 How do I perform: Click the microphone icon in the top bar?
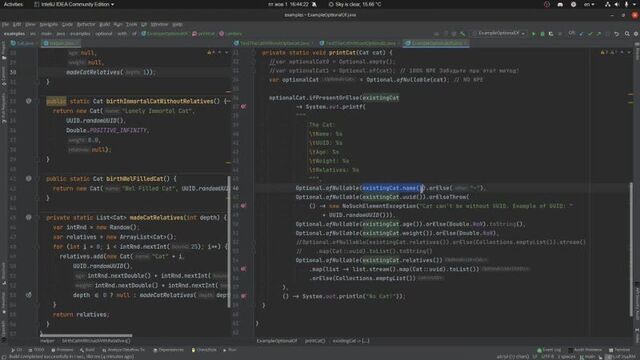(x=626, y=4)
